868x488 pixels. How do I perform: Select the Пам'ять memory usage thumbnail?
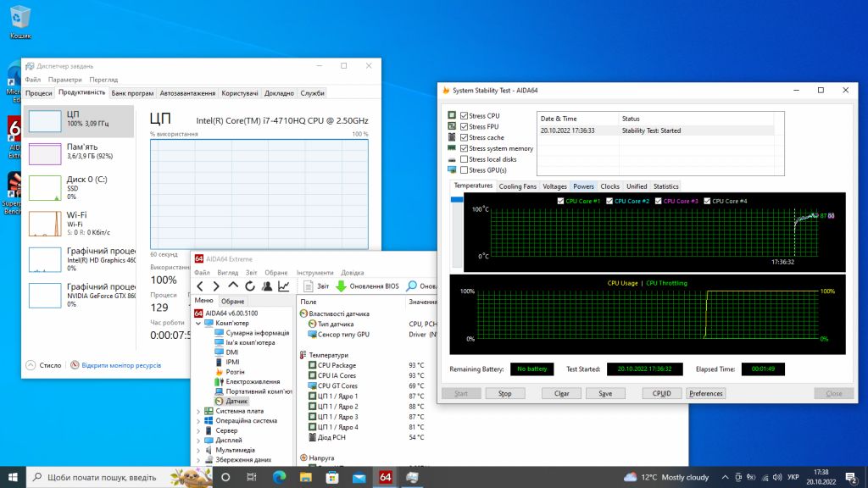(45, 153)
